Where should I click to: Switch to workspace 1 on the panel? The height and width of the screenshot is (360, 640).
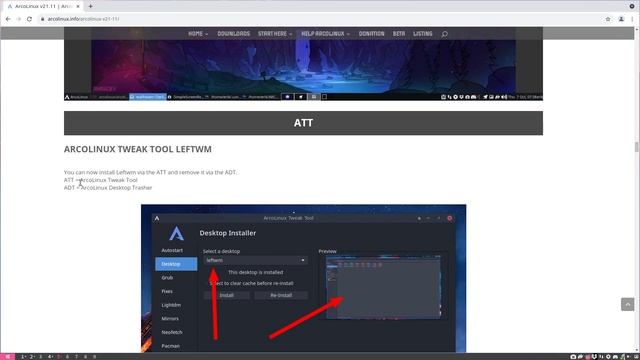tap(23, 357)
